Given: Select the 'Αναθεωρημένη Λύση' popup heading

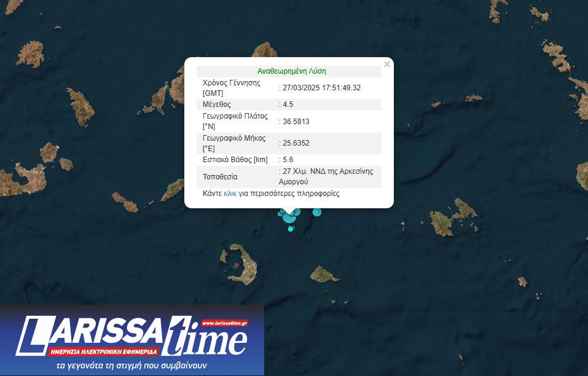Looking at the screenshot, I should tap(292, 71).
